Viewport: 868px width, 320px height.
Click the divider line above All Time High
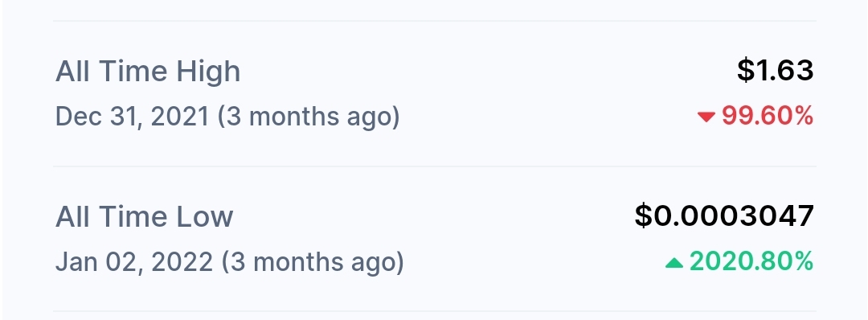point(435,21)
